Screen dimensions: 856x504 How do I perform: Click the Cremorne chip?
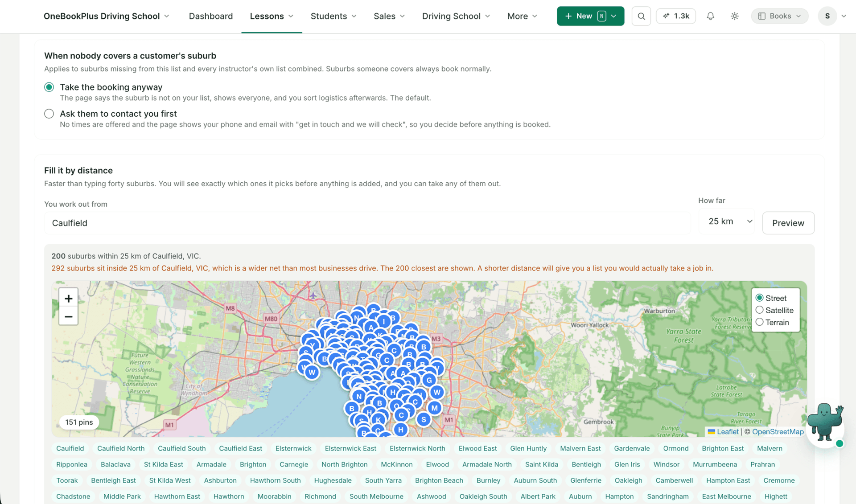779,480
